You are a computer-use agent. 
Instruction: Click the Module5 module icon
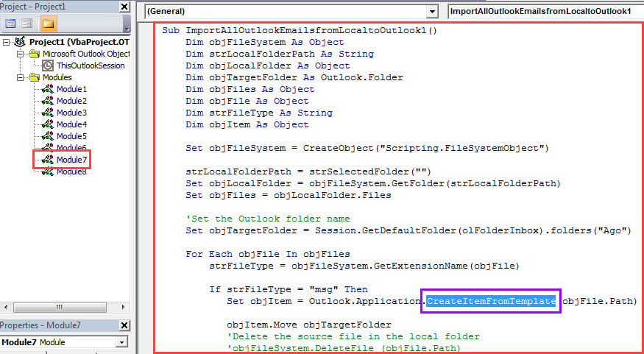click(x=48, y=136)
